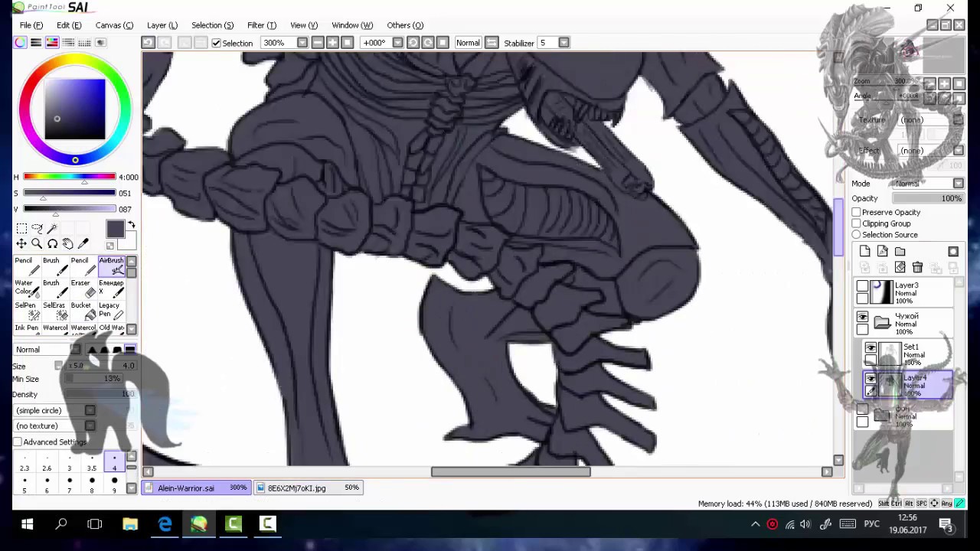Open the Filter menu
The image size is (980, 551).
(262, 25)
